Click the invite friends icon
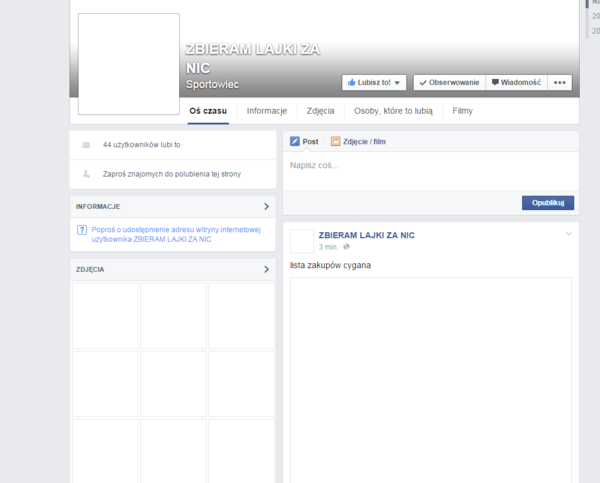 coord(86,174)
